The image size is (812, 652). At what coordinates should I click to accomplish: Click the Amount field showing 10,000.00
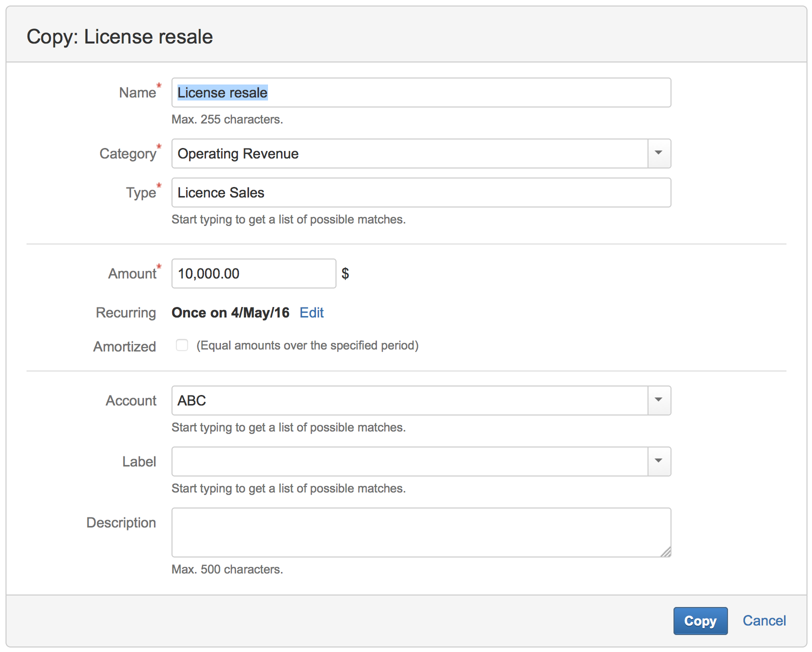point(253,274)
